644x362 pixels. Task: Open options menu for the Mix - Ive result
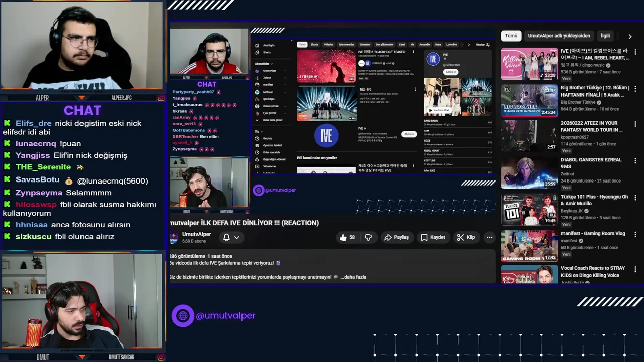(415, 89)
